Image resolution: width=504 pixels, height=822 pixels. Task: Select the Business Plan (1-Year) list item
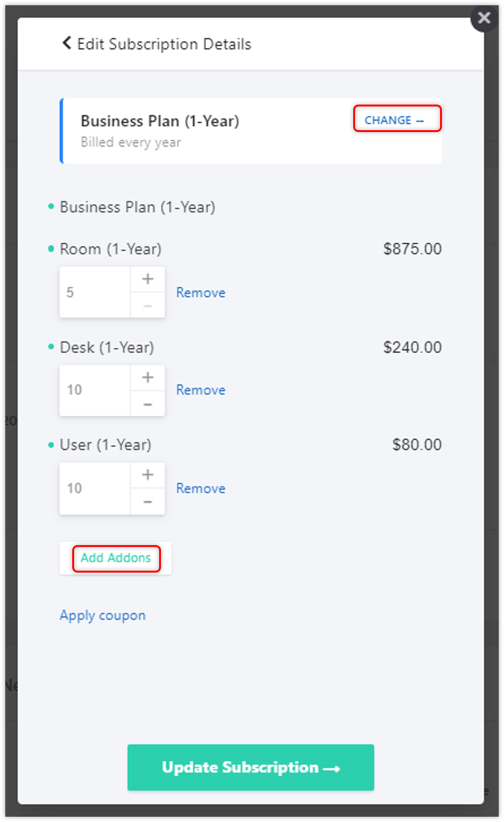[x=138, y=207]
